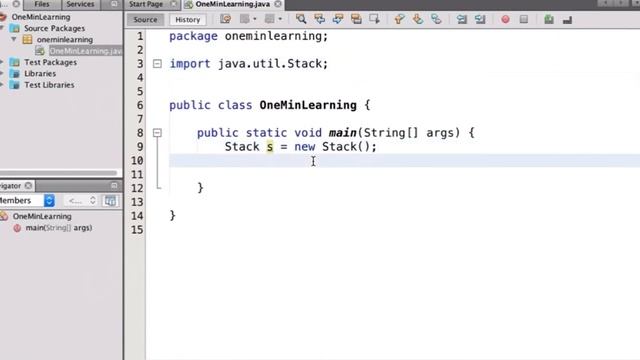Switch to Source view

point(145,20)
